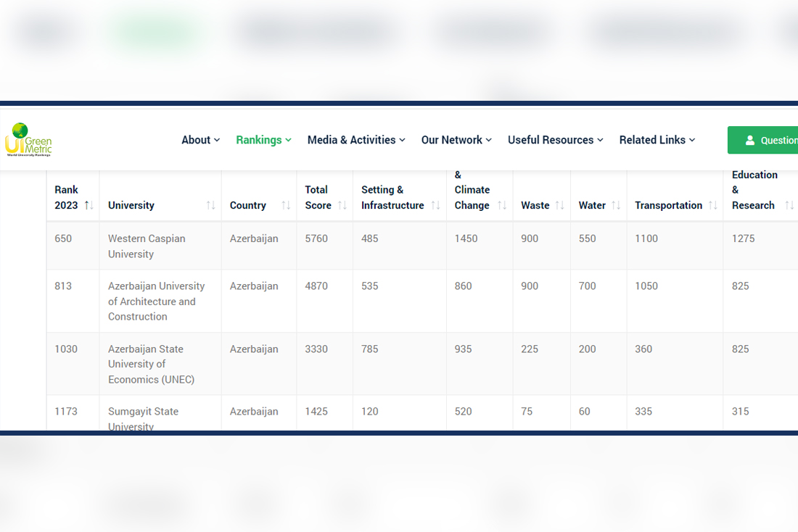Select the Western Caspian University row
The image size is (798, 532).
pos(147,246)
